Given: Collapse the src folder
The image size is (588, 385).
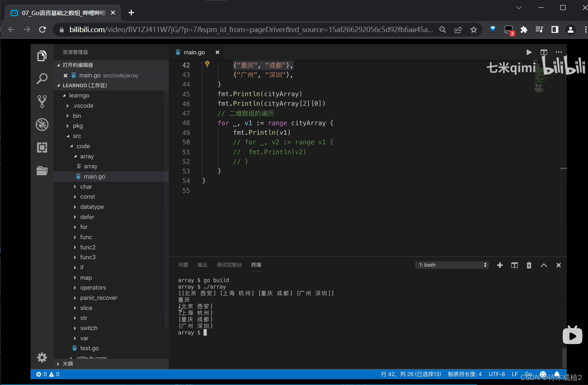Looking at the screenshot, I should click(x=68, y=136).
